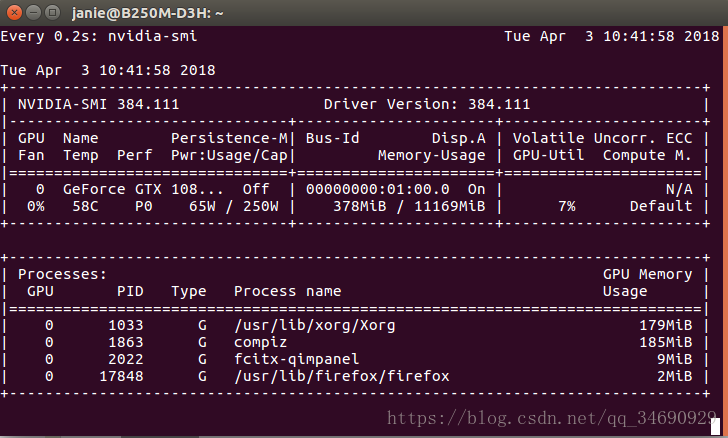The image size is (728, 438).
Task: Click the memory reading '378MiB / 11169MiB'
Action: (x=409, y=206)
